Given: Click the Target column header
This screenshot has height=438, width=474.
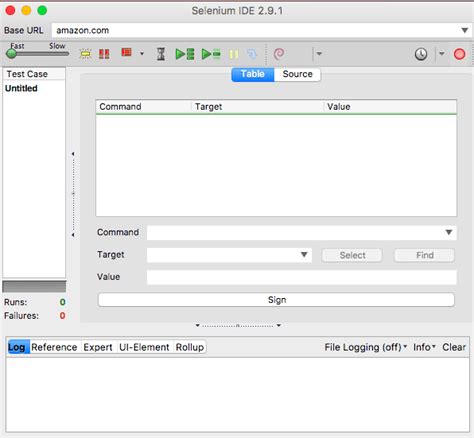Looking at the screenshot, I should point(257,107).
